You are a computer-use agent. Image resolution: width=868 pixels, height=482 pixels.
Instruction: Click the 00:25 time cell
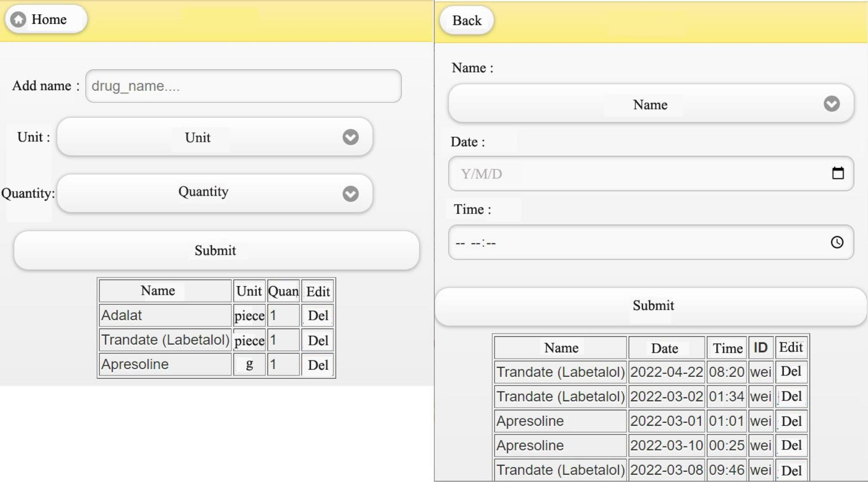point(727,446)
